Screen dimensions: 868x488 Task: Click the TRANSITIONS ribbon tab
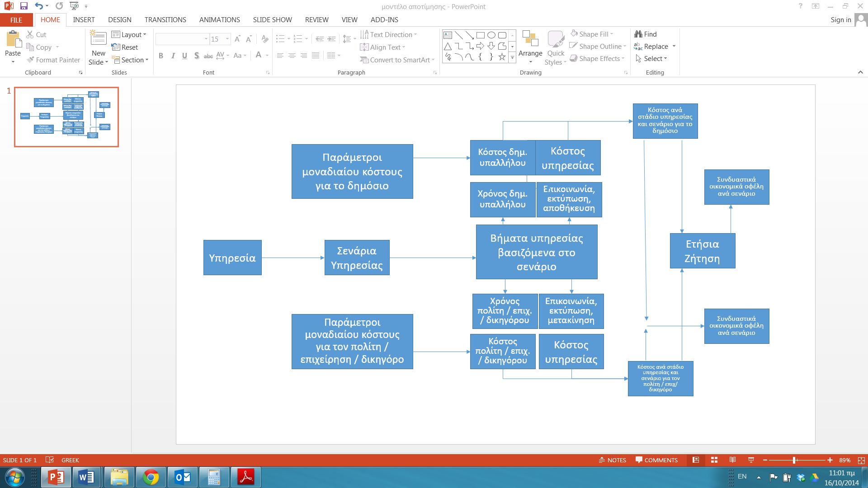[165, 20]
